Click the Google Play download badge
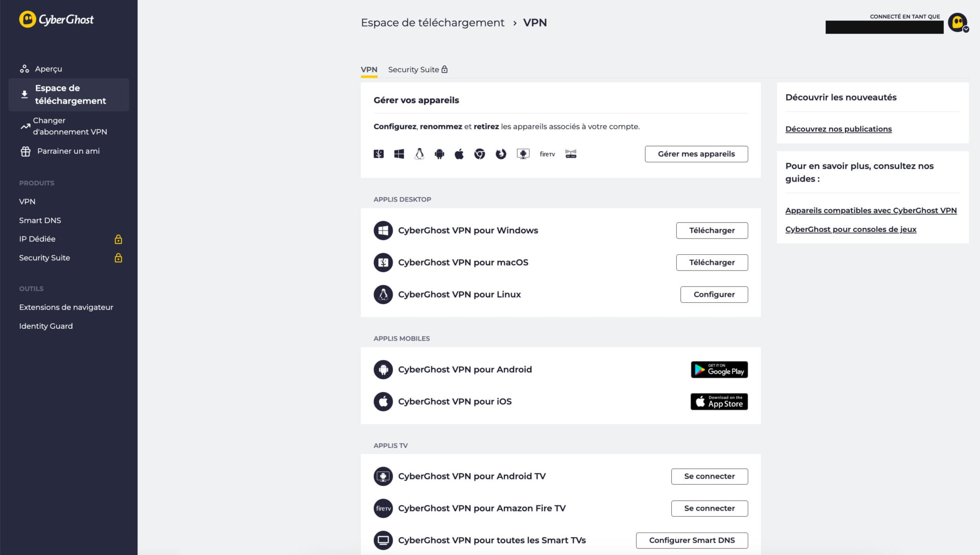 [719, 369]
